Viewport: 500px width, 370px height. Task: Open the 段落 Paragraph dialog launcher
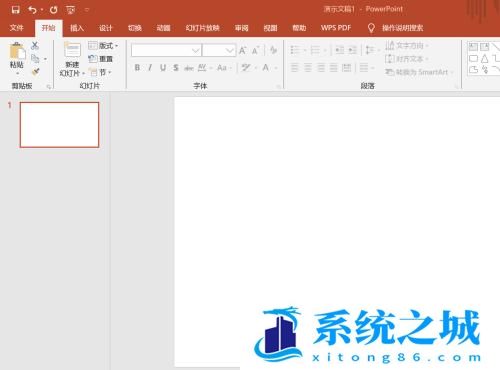(x=457, y=87)
